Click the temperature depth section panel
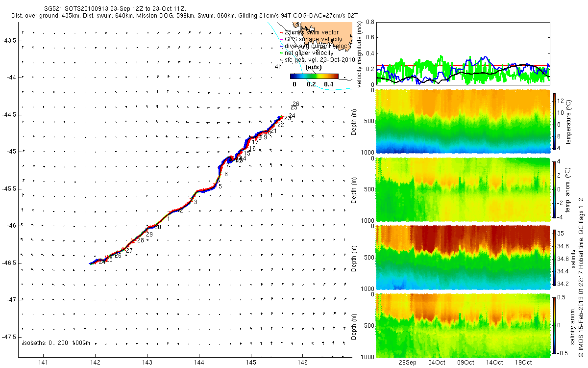This screenshot has width=588, height=368. [x=463, y=122]
